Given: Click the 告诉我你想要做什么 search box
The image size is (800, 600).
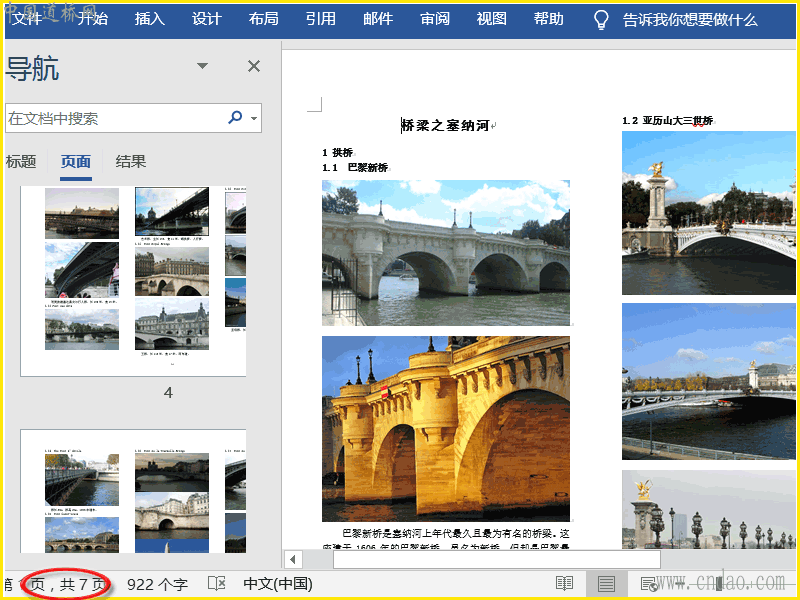Looking at the screenshot, I should [x=690, y=20].
